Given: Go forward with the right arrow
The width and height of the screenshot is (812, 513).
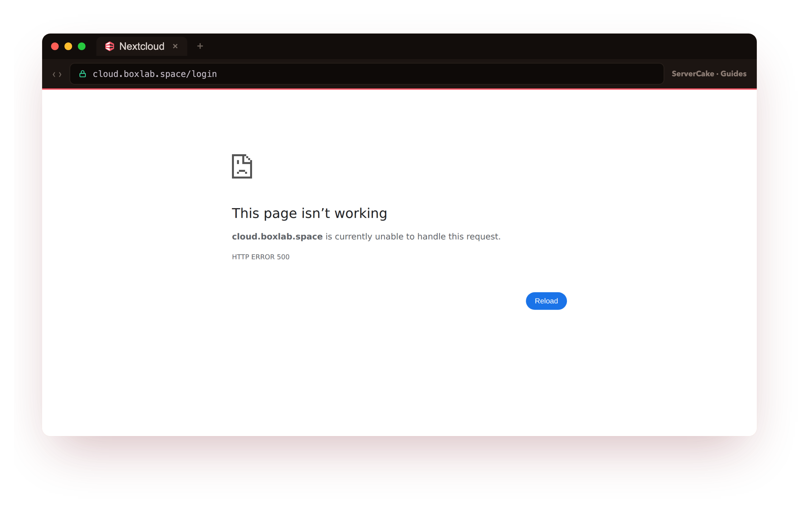Looking at the screenshot, I should (x=60, y=74).
